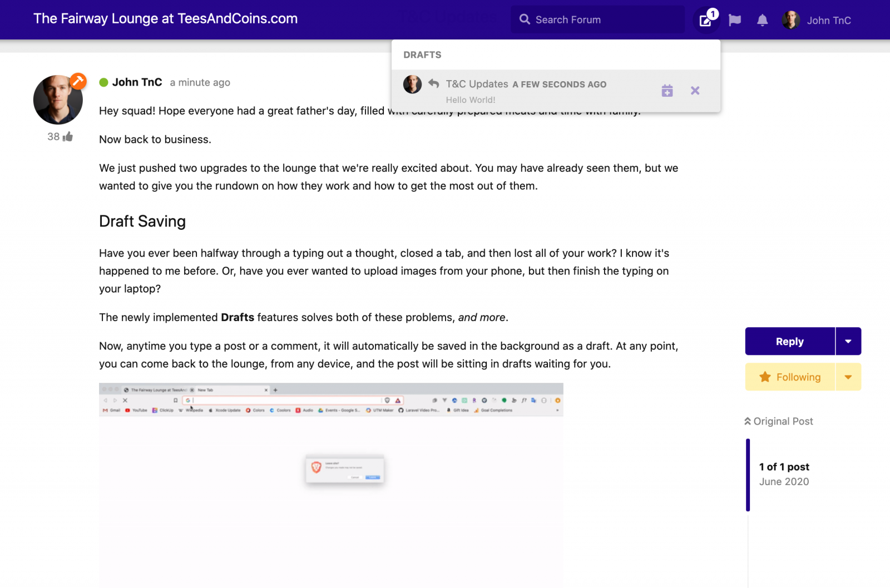Click the Search Forum field
Viewport: 890px width, 588px height.
pyautogui.click(x=597, y=19)
